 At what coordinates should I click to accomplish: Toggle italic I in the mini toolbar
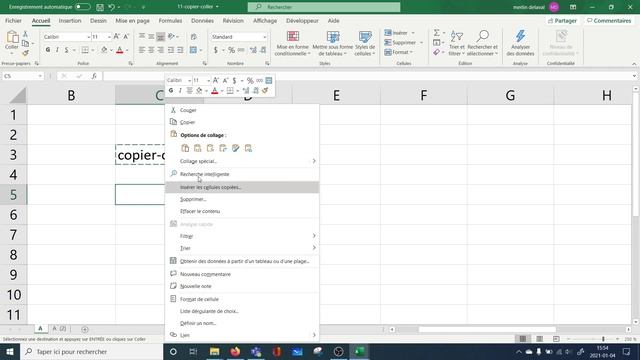point(180,91)
